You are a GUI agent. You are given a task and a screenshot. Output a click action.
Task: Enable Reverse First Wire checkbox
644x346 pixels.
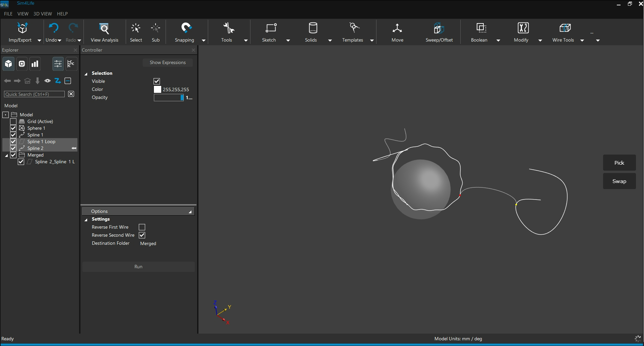142,227
